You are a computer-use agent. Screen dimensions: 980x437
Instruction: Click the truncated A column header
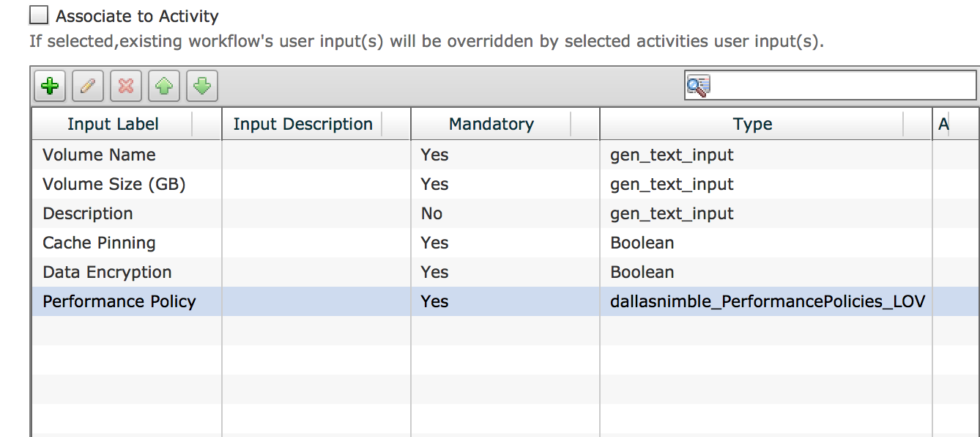click(956, 124)
